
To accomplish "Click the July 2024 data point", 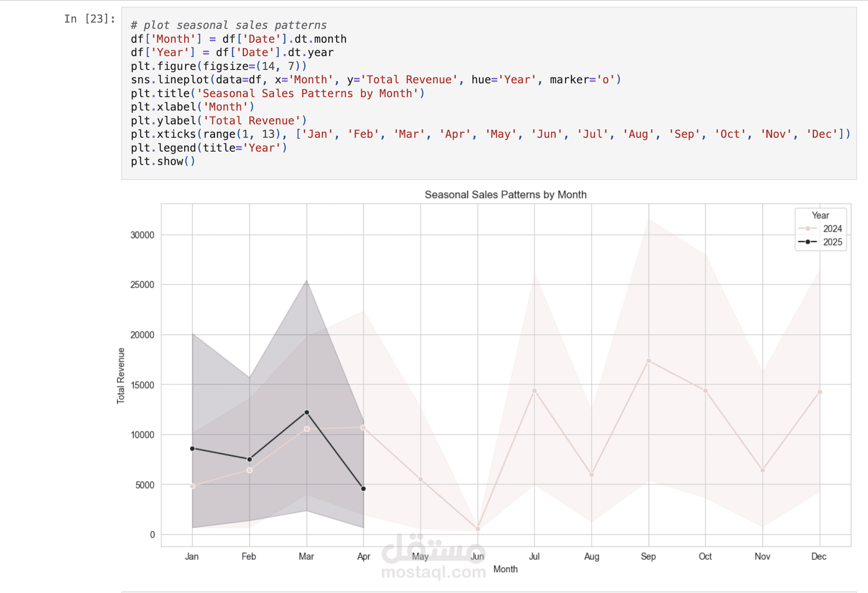I will pos(534,391).
